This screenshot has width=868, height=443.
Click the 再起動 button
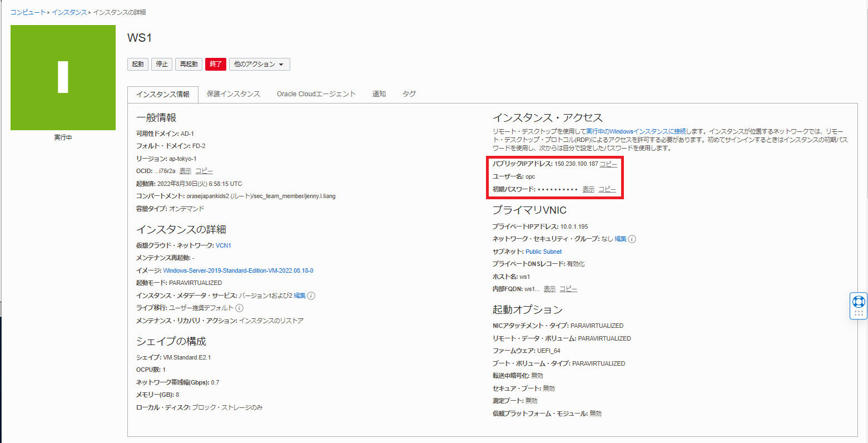[189, 65]
